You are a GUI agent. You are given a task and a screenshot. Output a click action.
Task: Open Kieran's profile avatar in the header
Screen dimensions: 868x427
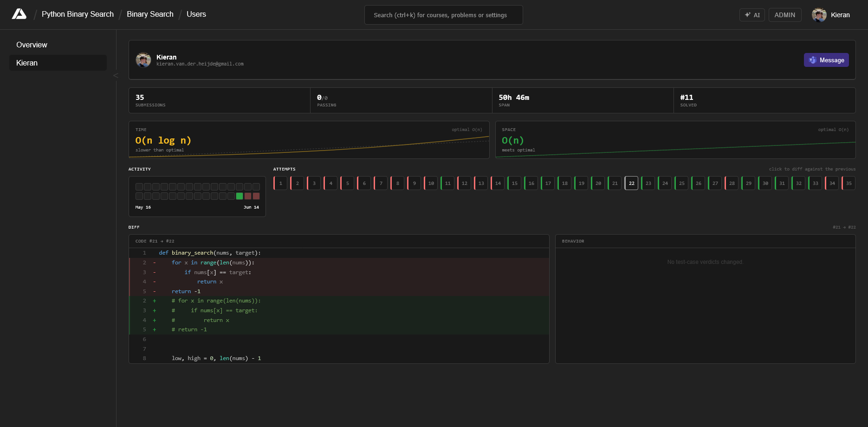(x=819, y=15)
